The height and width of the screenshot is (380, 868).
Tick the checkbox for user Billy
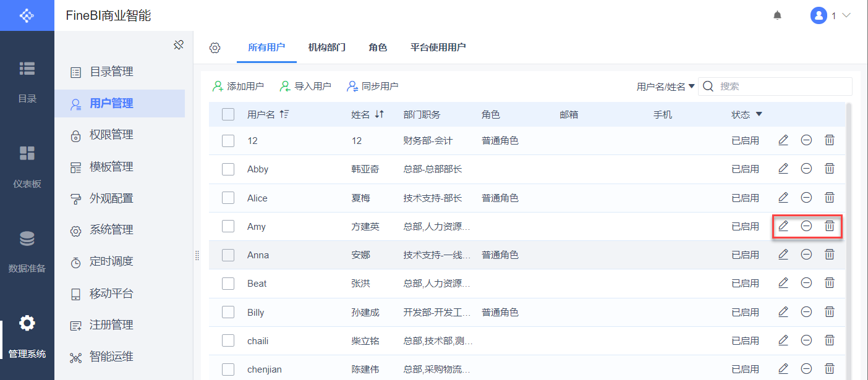pyautogui.click(x=228, y=312)
